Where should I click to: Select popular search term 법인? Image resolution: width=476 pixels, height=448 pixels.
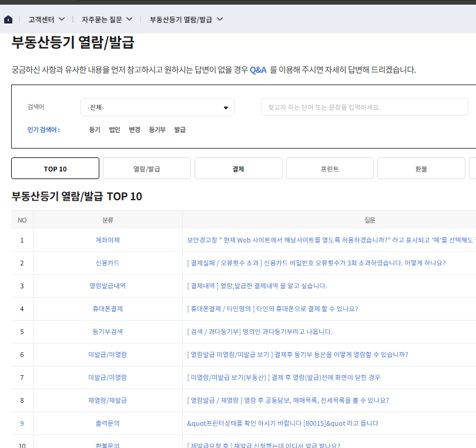point(113,130)
